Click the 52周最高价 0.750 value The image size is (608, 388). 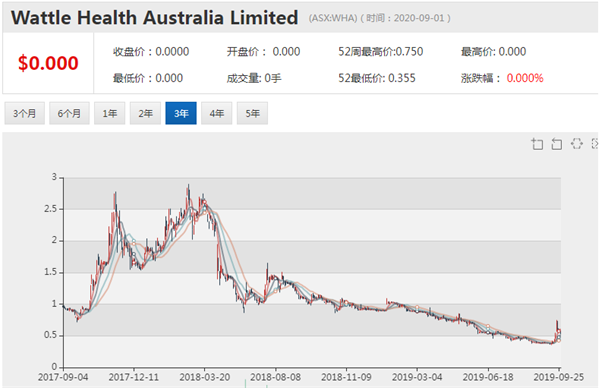pos(409,52)
